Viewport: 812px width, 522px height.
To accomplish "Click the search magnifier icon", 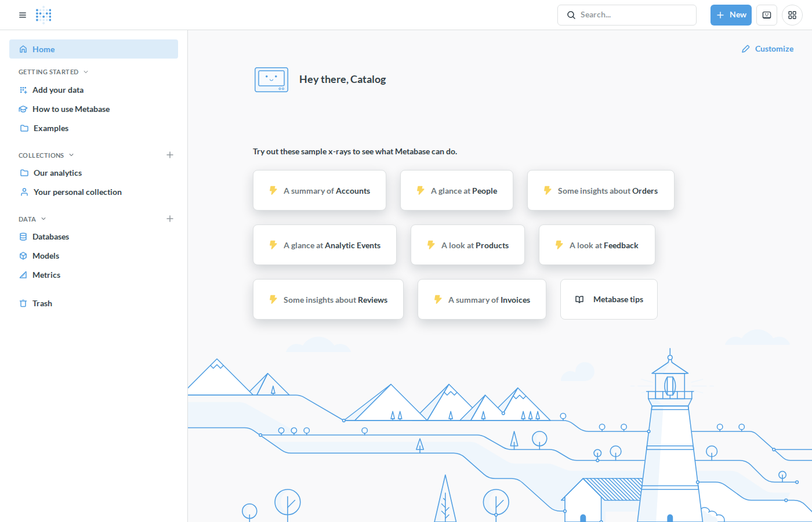I will click(571, 15).
